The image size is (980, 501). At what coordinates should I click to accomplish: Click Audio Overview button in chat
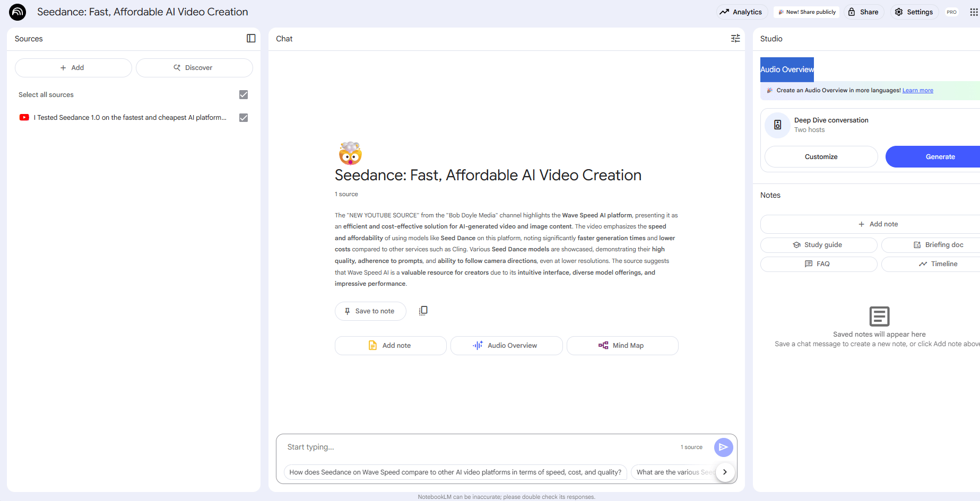pos(506,346)
